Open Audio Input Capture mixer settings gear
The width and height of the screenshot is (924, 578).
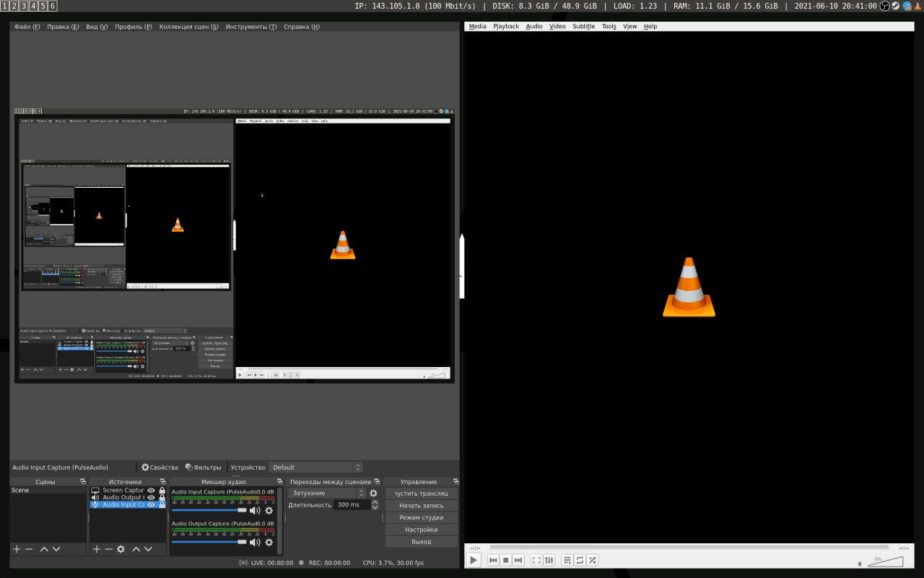click(x=269, y=511)
